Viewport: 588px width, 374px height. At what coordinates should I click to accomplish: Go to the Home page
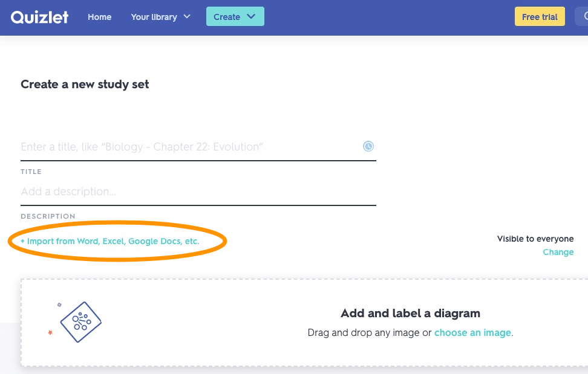(x=99, y=17)
